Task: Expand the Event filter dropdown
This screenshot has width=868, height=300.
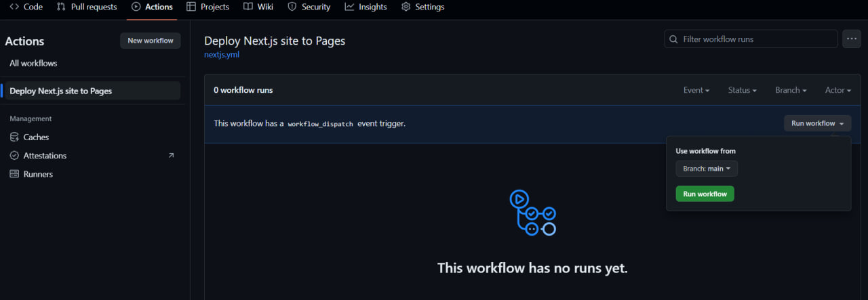Action: pos(696,90)
